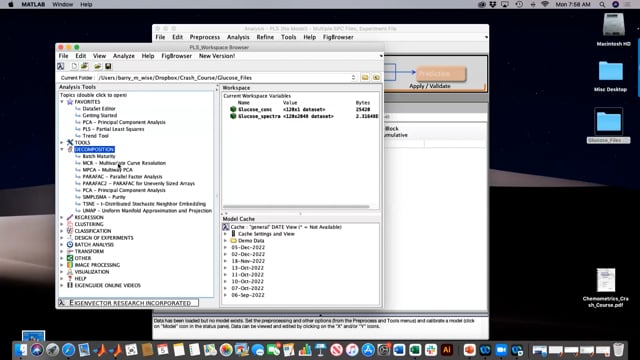Collapse the DECOMPOSITION tree section

tap(62, 149)
